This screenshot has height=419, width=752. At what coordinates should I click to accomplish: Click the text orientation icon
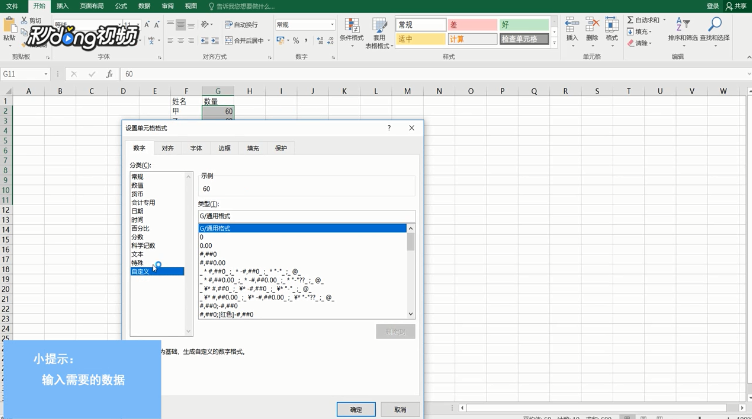pos(205,24)
